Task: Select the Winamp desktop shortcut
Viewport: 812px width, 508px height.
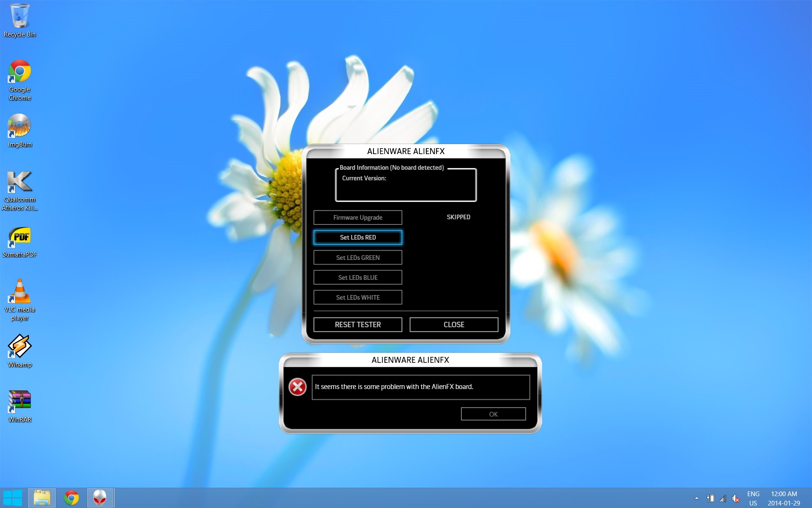Action: (x=19, y=351)
